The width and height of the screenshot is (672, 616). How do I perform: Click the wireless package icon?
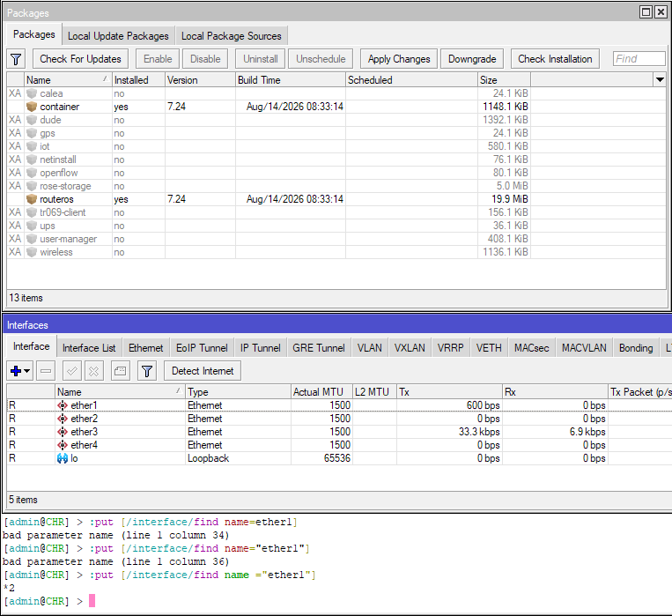pyautogui.click(x=32, y=252)
